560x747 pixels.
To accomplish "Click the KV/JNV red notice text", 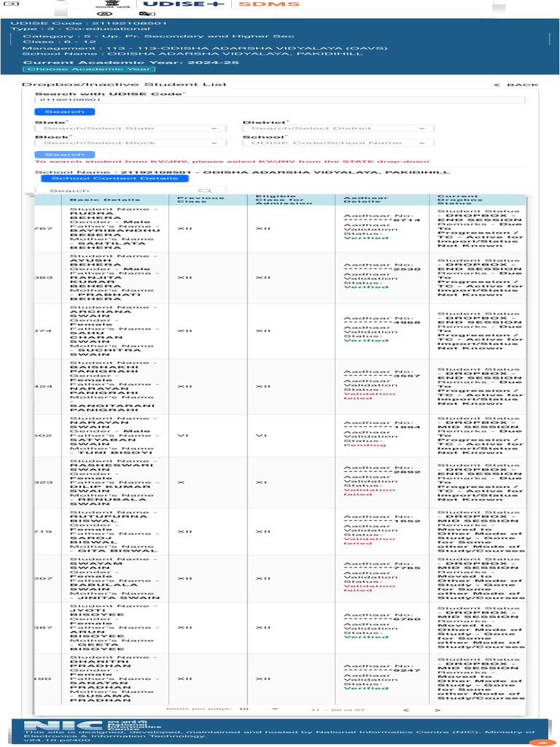I will [x=232, y=162].
